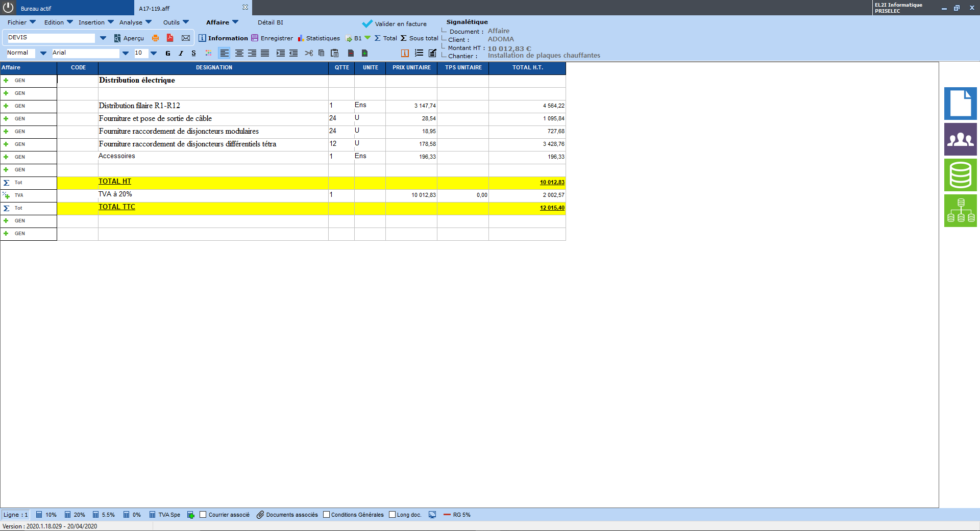Open Détail BI
The width and height of the screenshot is (980, 531).
pyautogui.click(x=271, y=22)
